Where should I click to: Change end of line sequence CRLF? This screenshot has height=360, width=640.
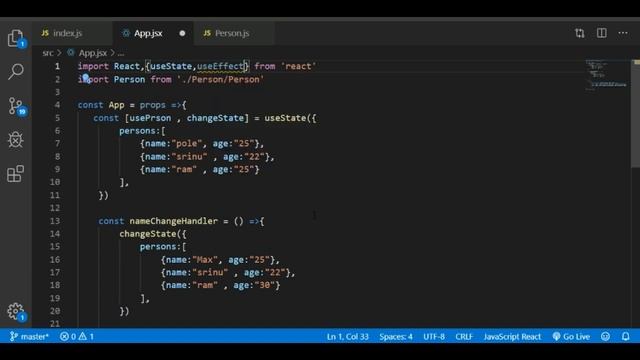[x=464, y=336]
